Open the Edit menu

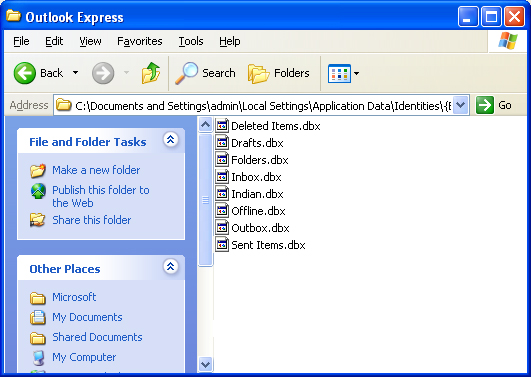pos(54,41)
